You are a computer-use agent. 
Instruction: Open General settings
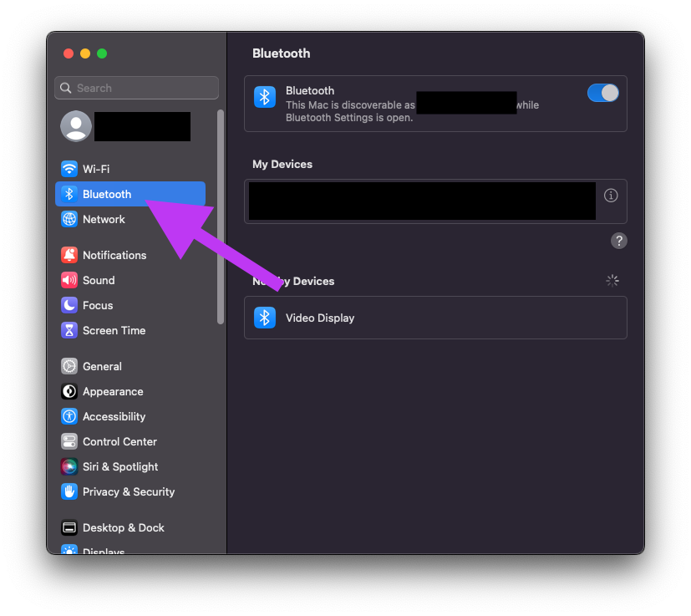pos(130,366)
